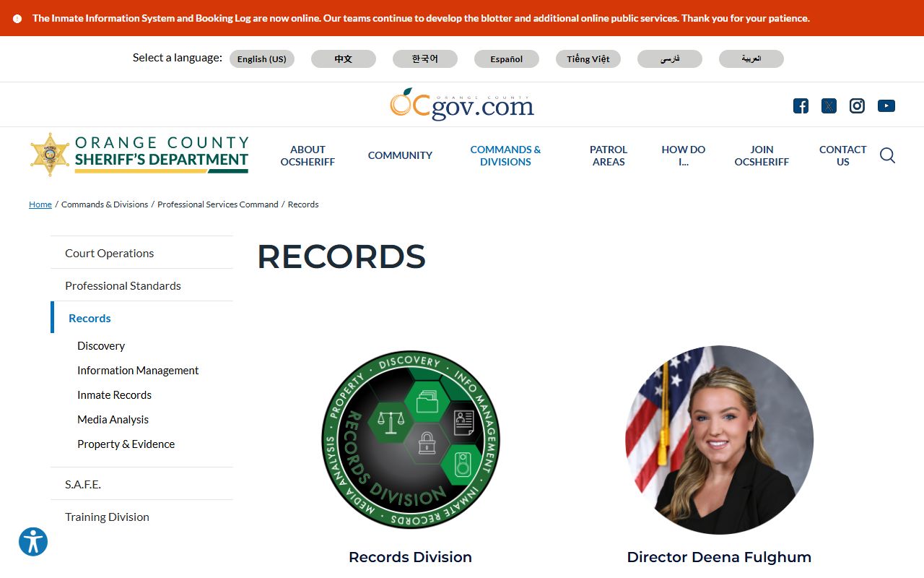Select 中文 language button
The width and height of the screenshot is (924, 578).
[344, 59]
